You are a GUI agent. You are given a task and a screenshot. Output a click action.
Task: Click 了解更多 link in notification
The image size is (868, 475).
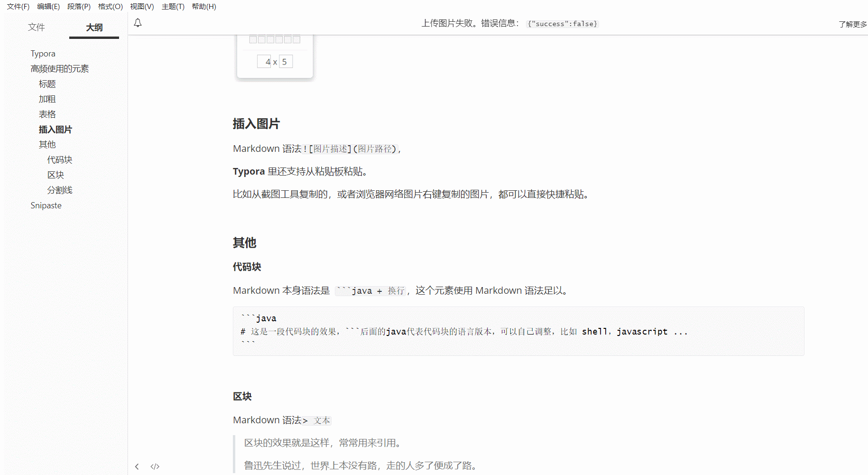point(853,24)
